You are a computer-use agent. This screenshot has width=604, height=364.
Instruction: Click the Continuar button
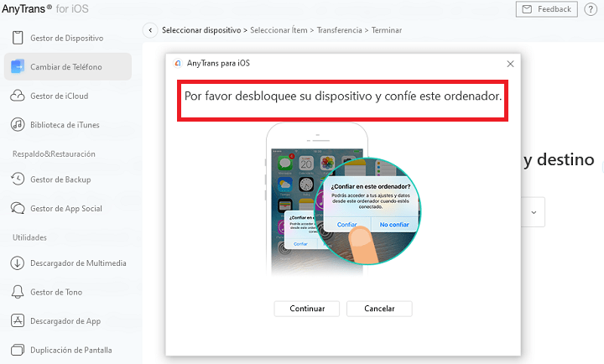click(307, 309)
